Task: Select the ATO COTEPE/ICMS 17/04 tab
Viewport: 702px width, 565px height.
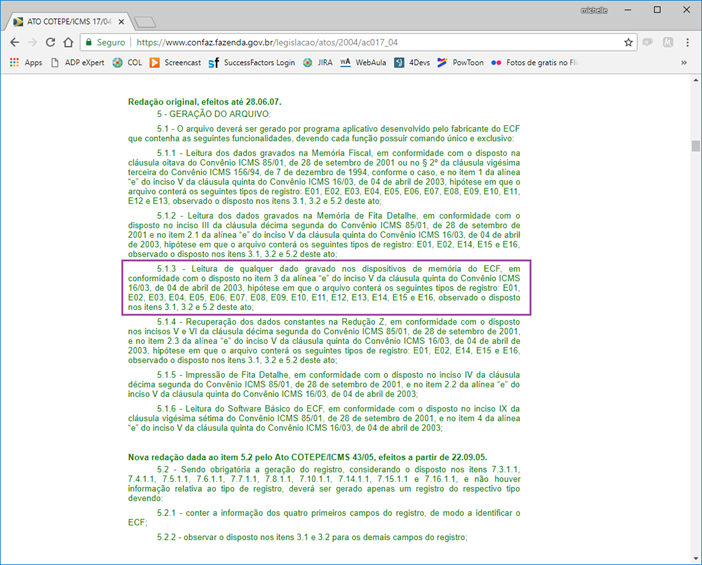Action: 67,21
